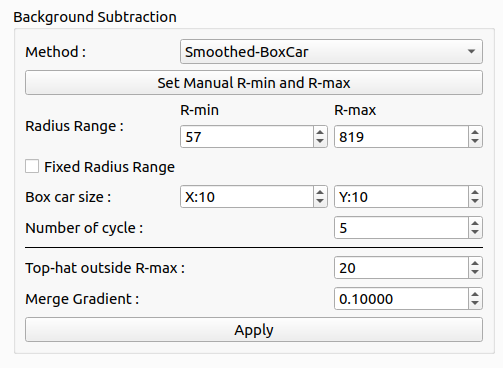Image resolution: width=503 pixels, height=368 pixels.
Task: Click the 'R-min' column header label
Action: [199, 110]
